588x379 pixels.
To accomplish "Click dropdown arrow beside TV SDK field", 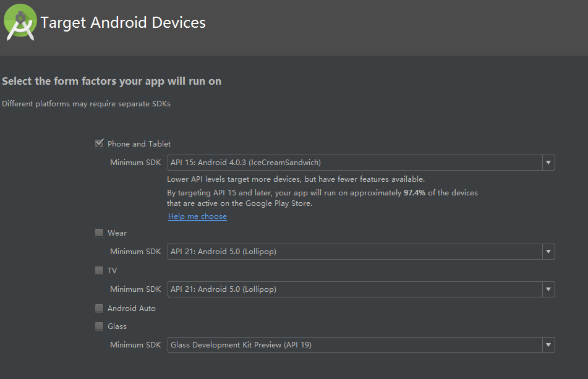I will 548,289.
